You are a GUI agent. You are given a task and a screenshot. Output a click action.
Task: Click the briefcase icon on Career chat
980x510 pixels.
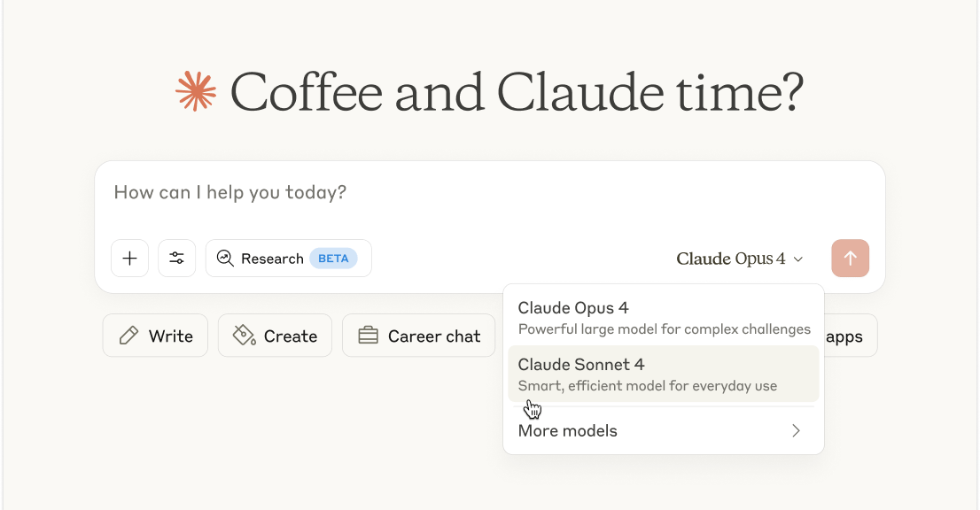[x=368, y=336]
